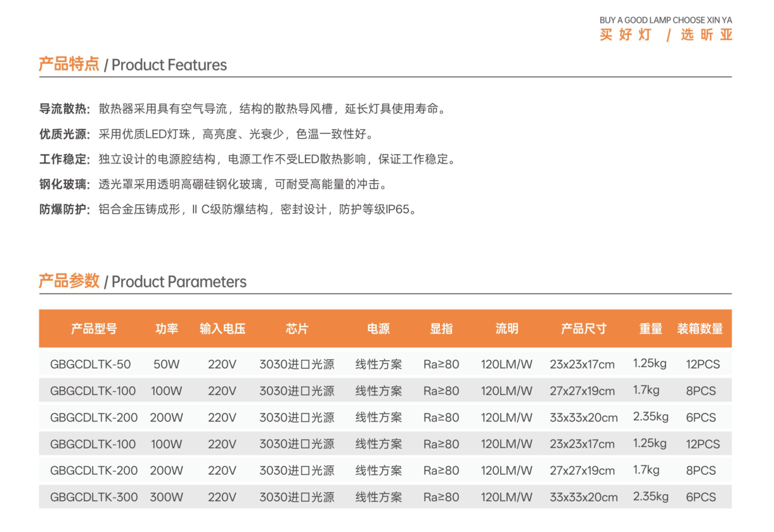Click the 装箱数量 column header
This screenshot has width=774, height=532.
[700, 328]
